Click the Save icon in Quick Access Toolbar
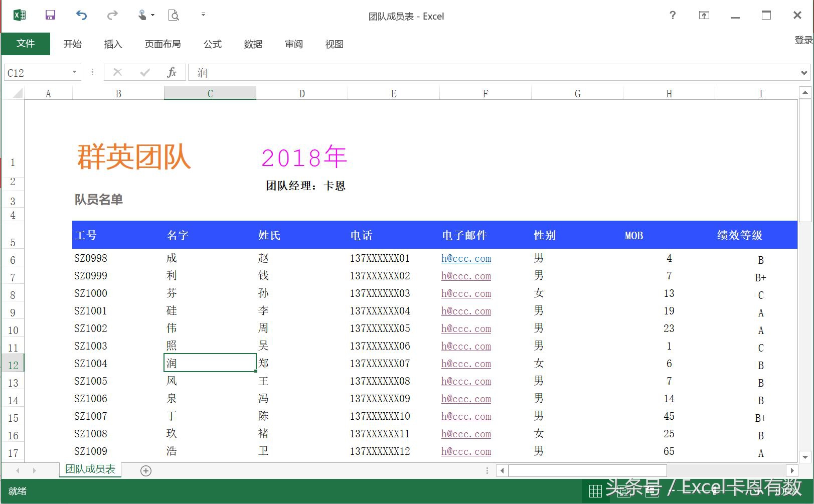The width and height of the screenshot is (814, 504). (x=50, y=15)
